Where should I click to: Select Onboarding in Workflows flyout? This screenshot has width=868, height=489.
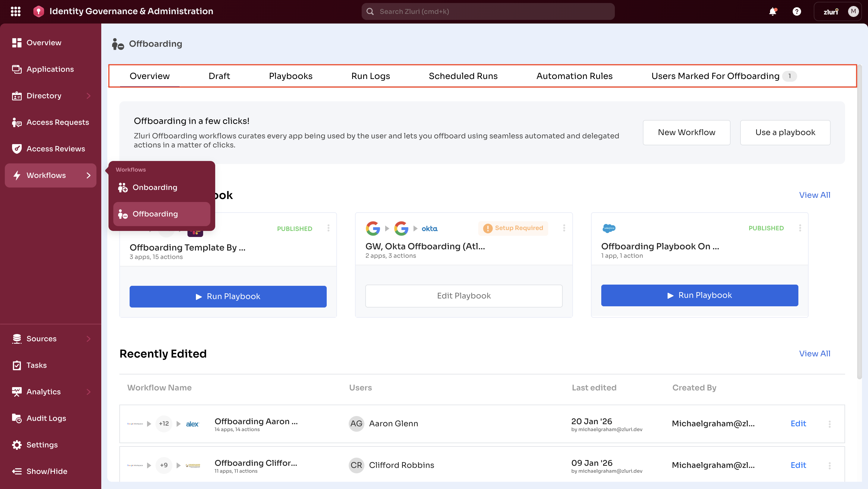pos(155,188)
